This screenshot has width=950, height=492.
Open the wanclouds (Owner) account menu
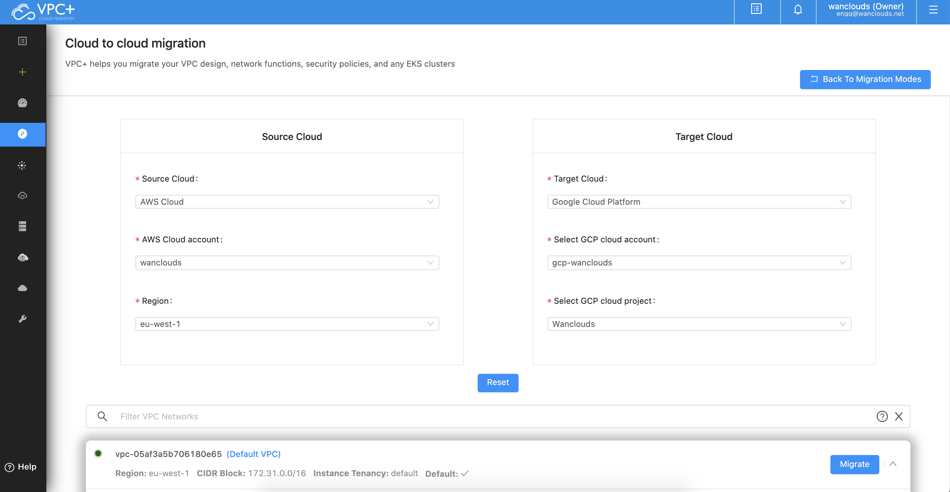[x=865, y=9]
